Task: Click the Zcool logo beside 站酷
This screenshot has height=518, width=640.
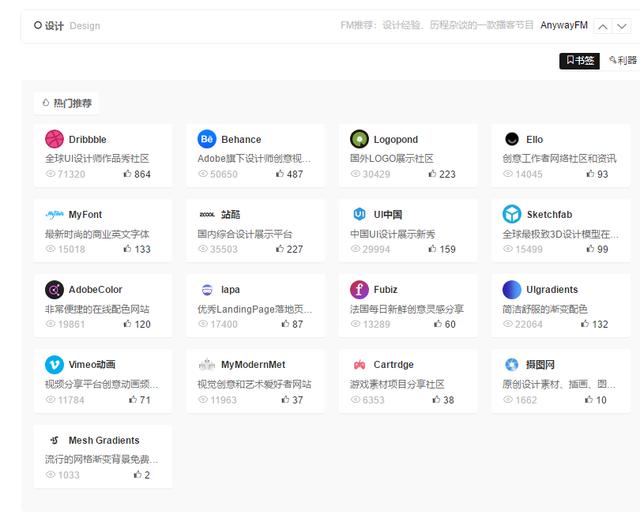Action: (207, 214)
